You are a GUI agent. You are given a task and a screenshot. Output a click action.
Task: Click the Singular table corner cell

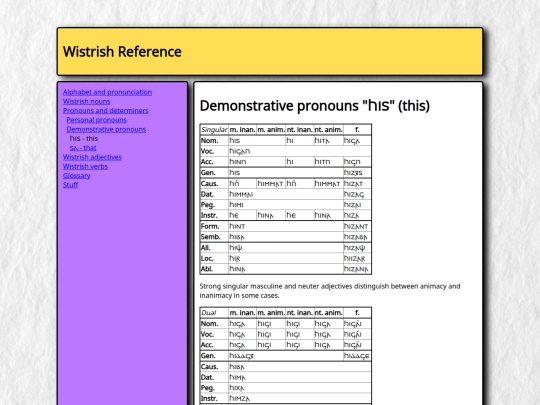[x=214, y=130]
